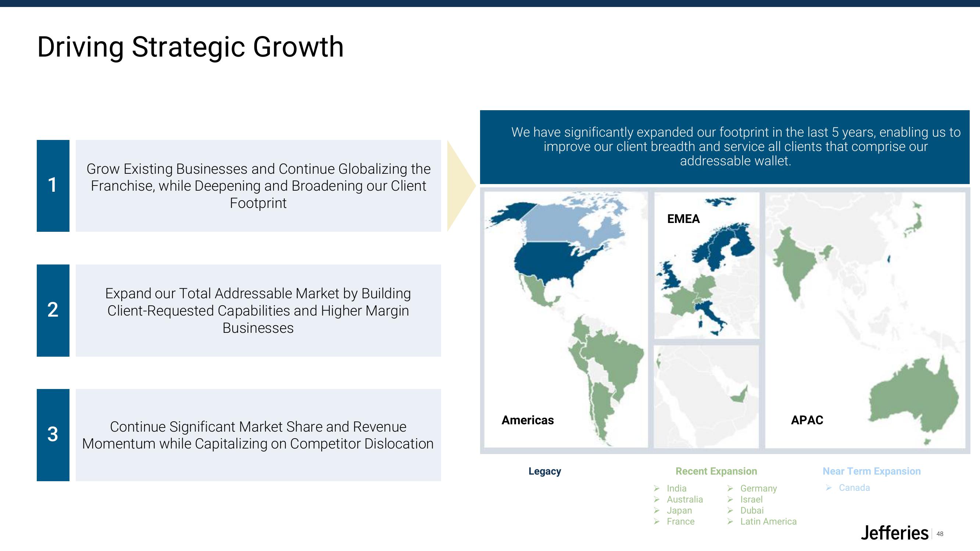This screenshot has width=980, height=551.
Task: Click Mexico on the Americas map
Action: pyautogui.click(x=536, y=292)
